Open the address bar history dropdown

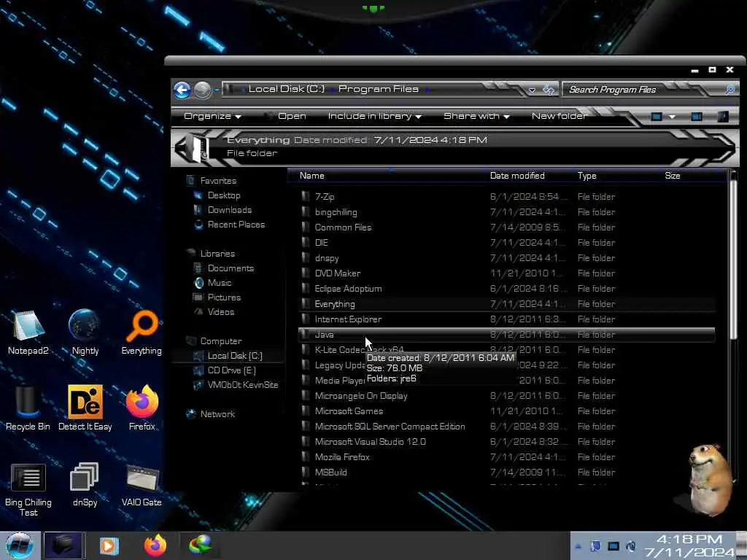[x=532, y=90]
